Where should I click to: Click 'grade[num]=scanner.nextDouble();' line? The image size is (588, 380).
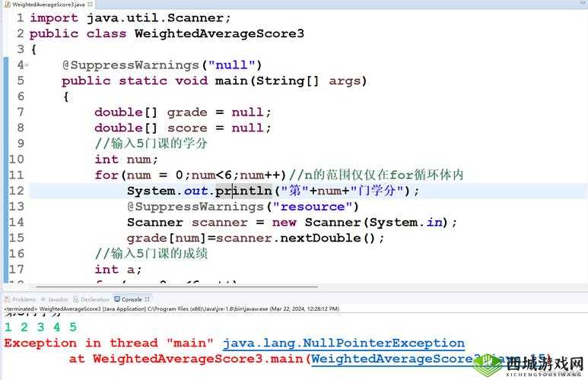tap(256, 238)
